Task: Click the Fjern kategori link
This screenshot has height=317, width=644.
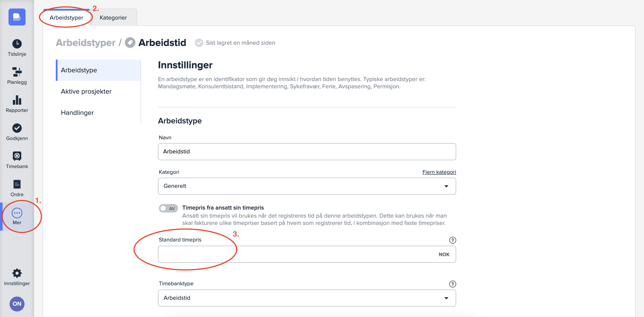Action: [x=439, y=172]
